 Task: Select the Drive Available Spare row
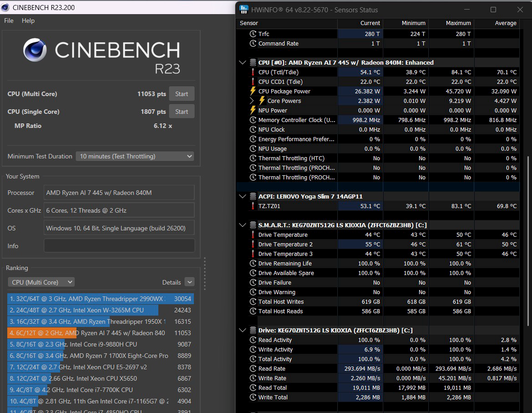(378, 273)
